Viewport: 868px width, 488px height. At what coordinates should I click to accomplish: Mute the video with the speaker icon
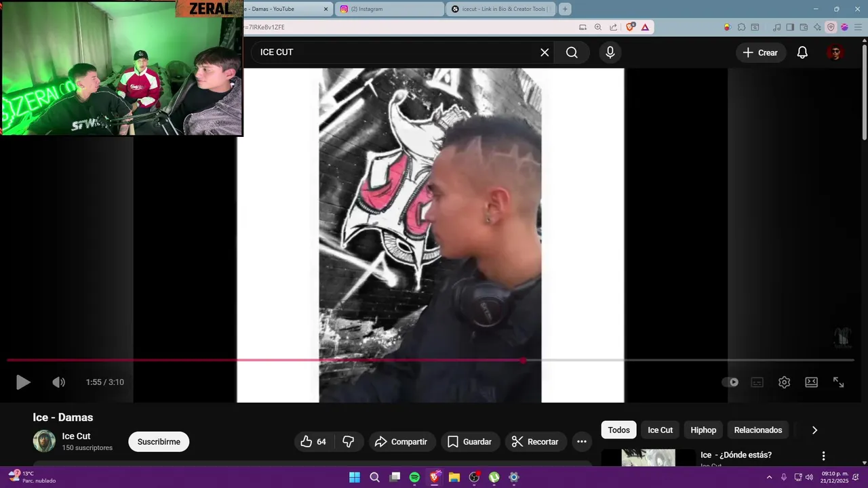point(59,382)
